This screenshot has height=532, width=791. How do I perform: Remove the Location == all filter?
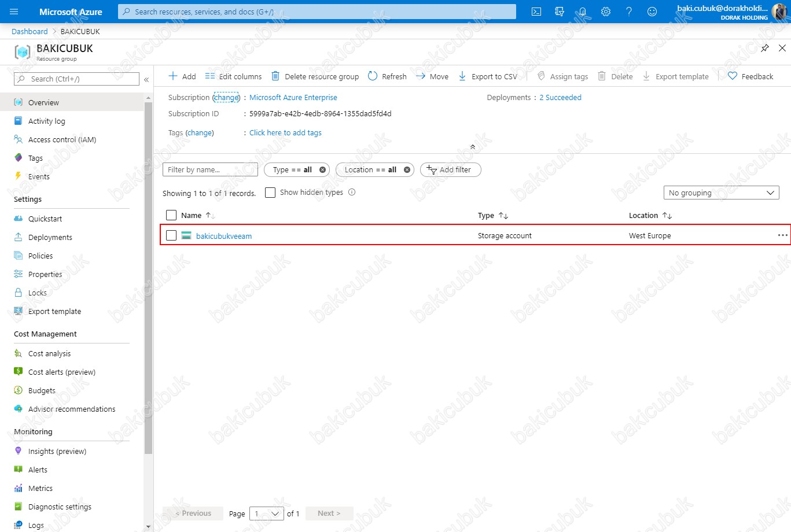click(x=407, y=169)
